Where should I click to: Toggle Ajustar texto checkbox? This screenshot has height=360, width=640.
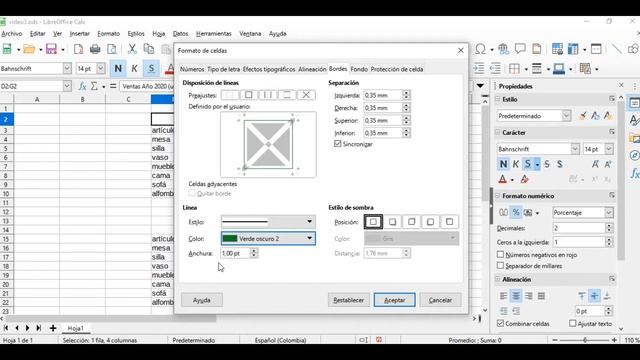pos(573,323)
